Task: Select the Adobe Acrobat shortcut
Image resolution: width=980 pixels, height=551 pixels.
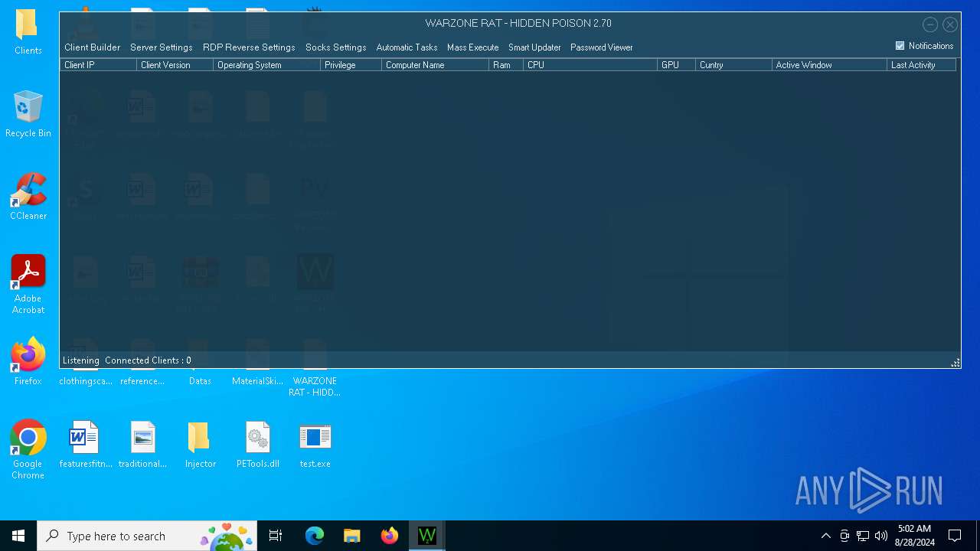Action: (x=28, y=285)
